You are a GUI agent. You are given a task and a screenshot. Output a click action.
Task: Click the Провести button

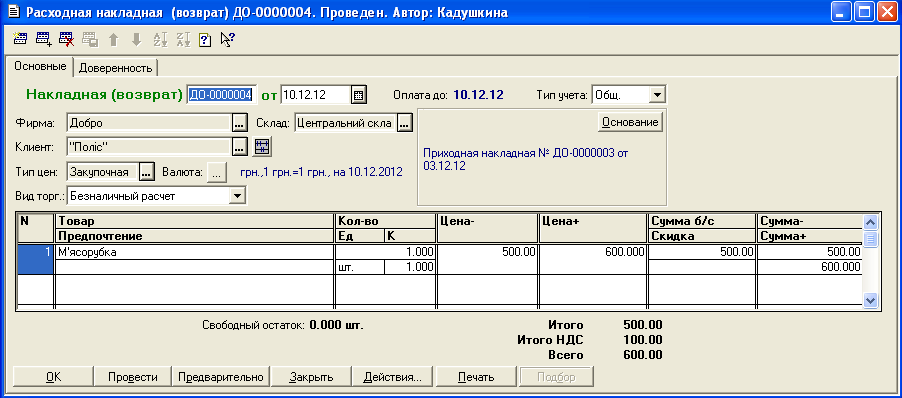pos(133,377)
